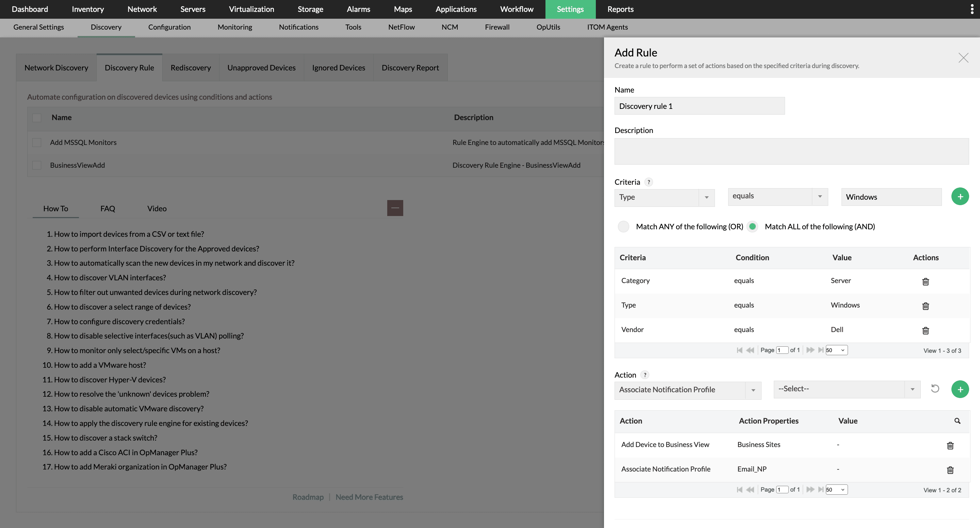Click the FAQ help tab
Screen dimensions: 980x528
click(x=108, y=208)
